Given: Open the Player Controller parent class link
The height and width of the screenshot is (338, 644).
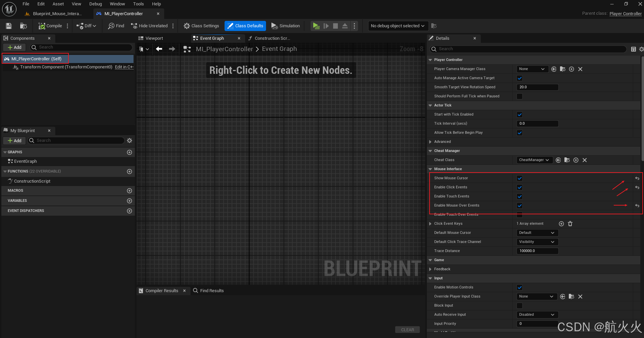Looking at the screenshot, I should (x=625, y=14).
